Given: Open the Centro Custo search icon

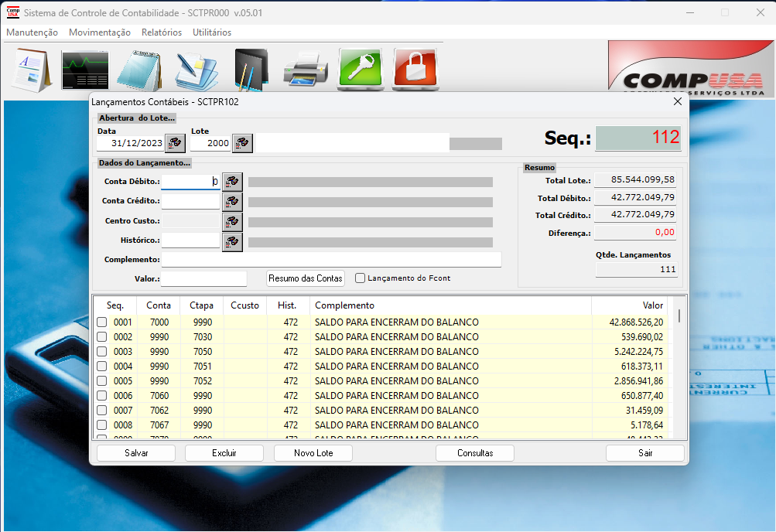Looking at the screenshot, I should (x=232, y=221).
